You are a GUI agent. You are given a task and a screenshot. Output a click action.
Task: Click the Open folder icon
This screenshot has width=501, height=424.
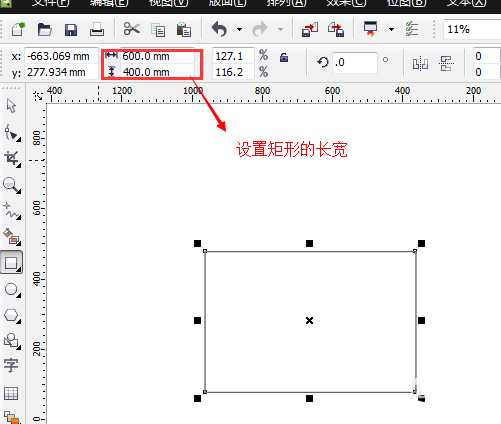[x=44, y=30]
